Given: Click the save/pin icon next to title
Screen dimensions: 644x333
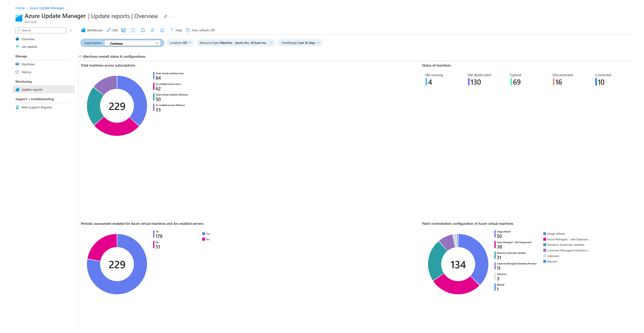Looking at the screenshot, I should point(167,16).
